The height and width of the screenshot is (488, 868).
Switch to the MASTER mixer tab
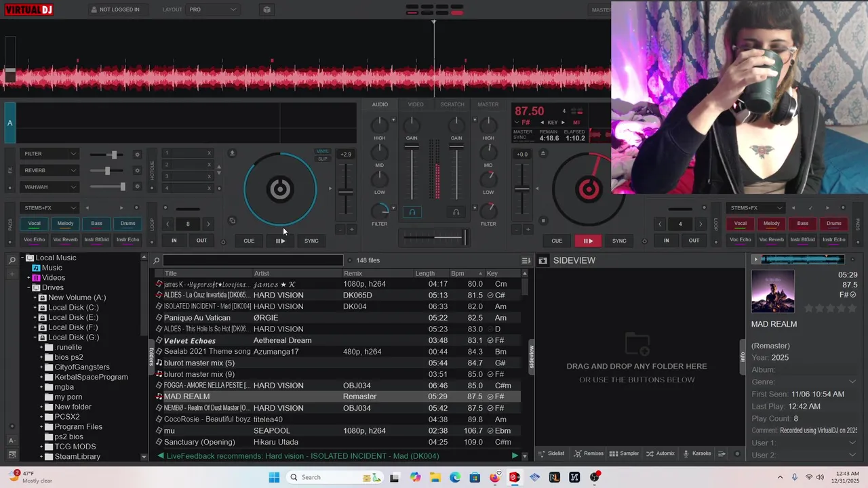click(x=488, y=104)
